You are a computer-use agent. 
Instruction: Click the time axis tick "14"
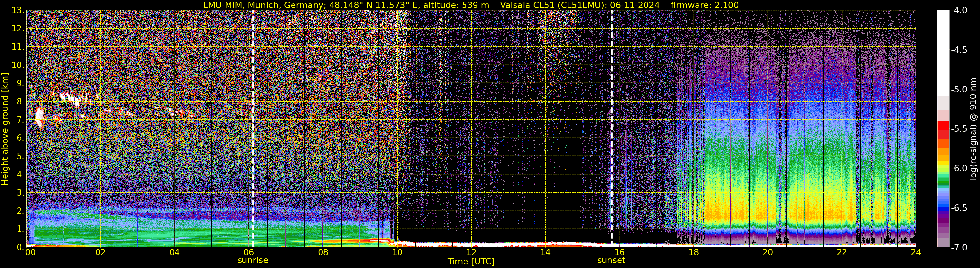click(545, 252)
